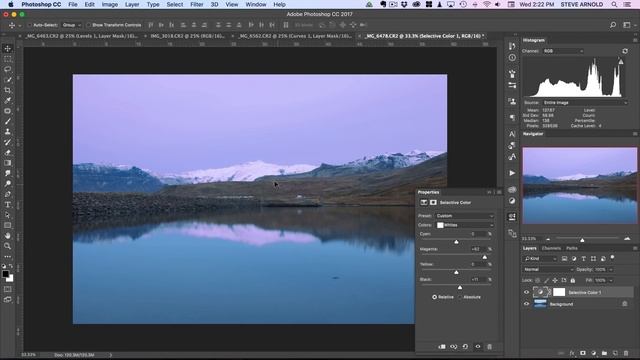View previous state in Properties panel

click(453, 347)
